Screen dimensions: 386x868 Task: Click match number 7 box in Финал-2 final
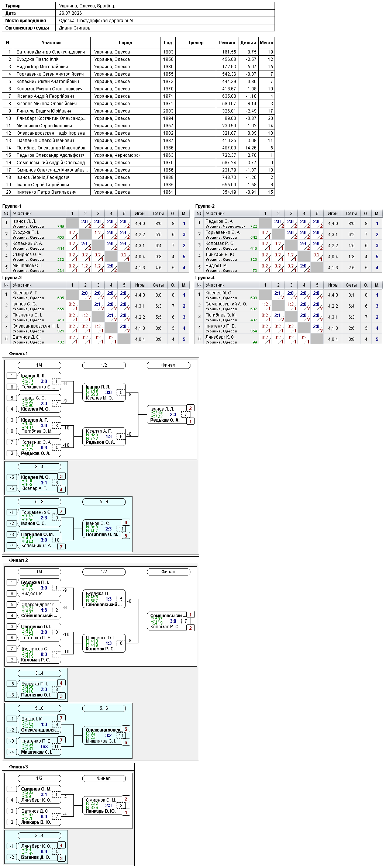click(x=186, y=621)
